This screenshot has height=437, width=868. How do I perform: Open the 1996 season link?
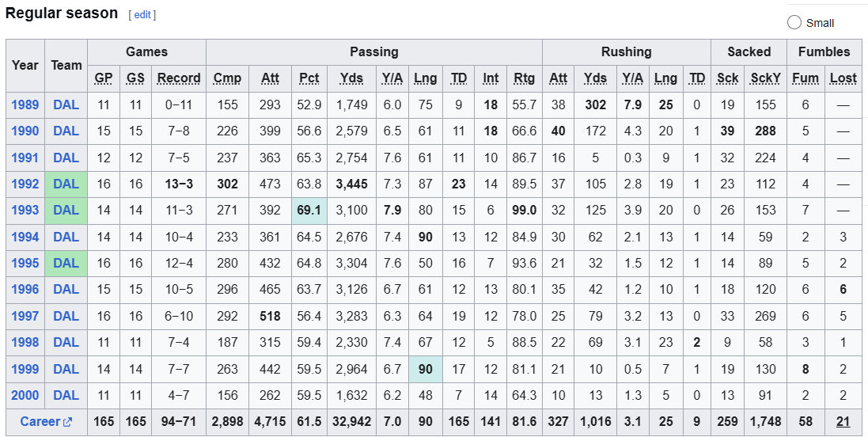click(x=25, y=289)
